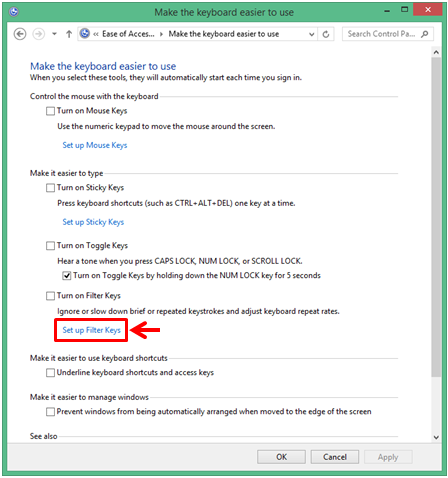This screenshot has width=448, height=478.
Task: Click 'Make it easier to use keyboard shortcuts' label
Action: (99, 358)
